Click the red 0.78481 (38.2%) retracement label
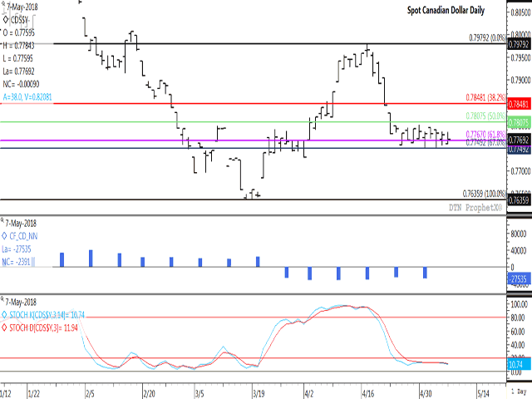The height and width of the screenshot is (399, 532). (485, 97)
